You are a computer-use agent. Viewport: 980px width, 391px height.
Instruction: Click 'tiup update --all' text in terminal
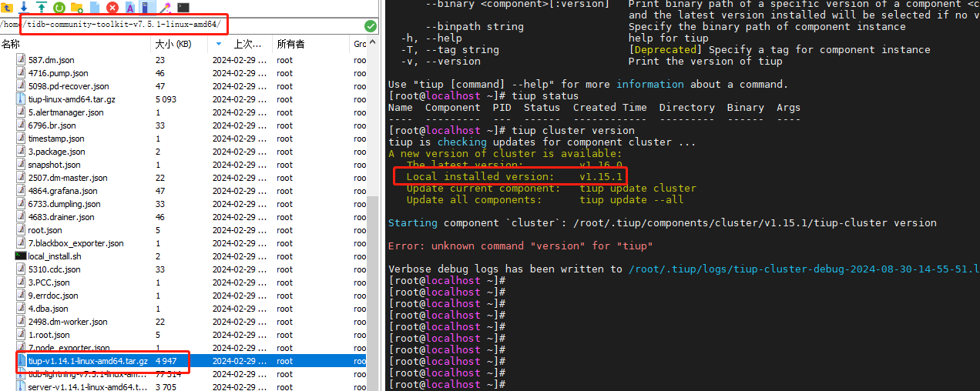pyautogui.click(x=632, y=199)
